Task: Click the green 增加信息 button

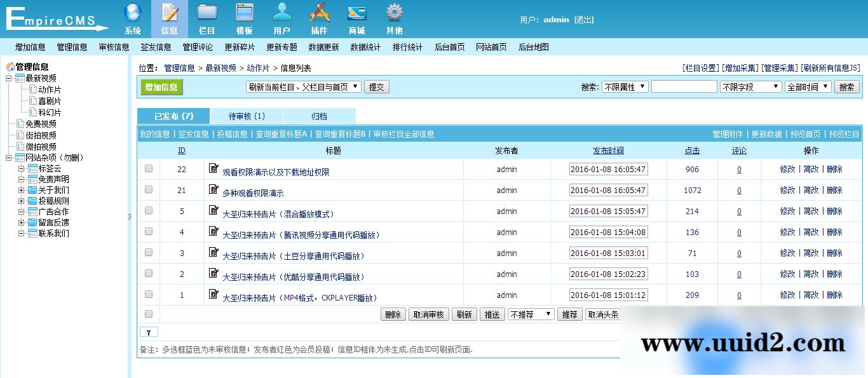Action: pyautogui.click(x=161, y=86)
